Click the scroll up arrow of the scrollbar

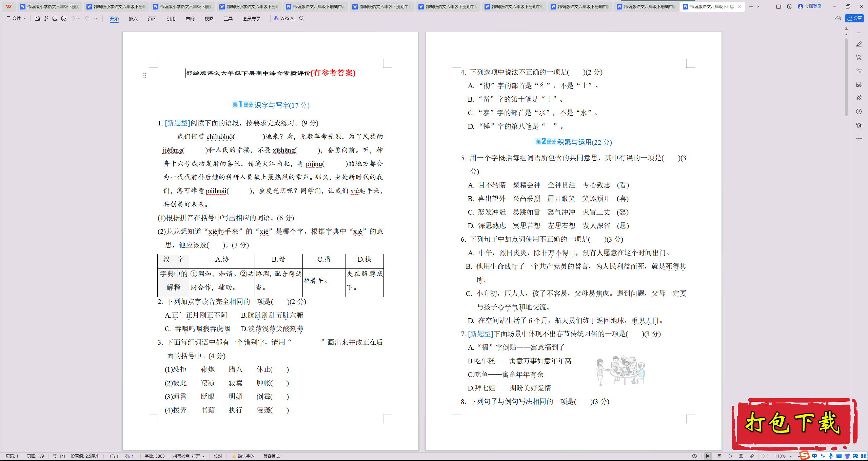click(x=846, y=35)
